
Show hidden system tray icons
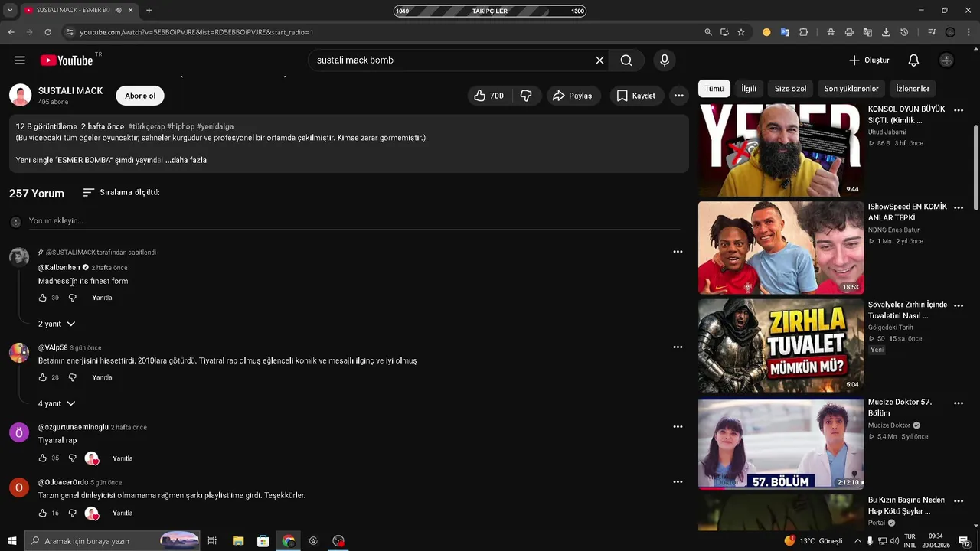point(857,541)
